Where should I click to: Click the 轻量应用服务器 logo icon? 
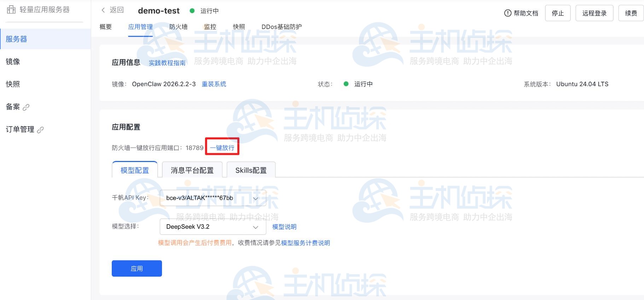[x=11, y=10]
